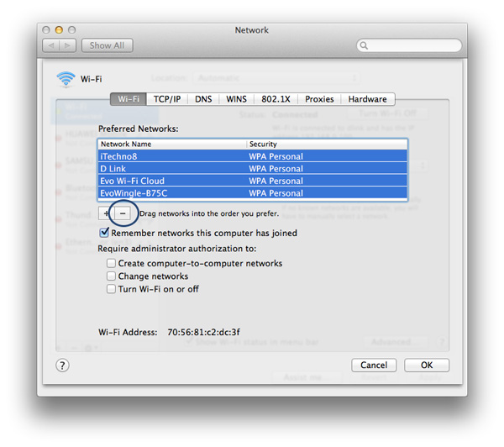Select the EvoWingle-B75C network row
This screenshot has height=447, width=504.
coord(252,193)
